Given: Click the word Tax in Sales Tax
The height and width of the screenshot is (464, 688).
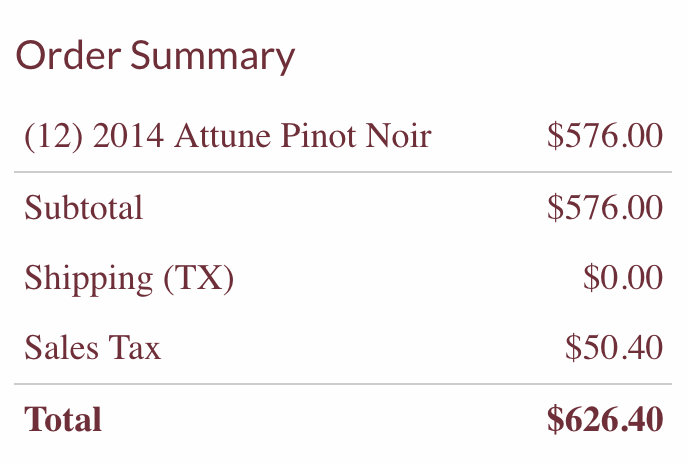Looking at the screenshot, I should [140, 349].
